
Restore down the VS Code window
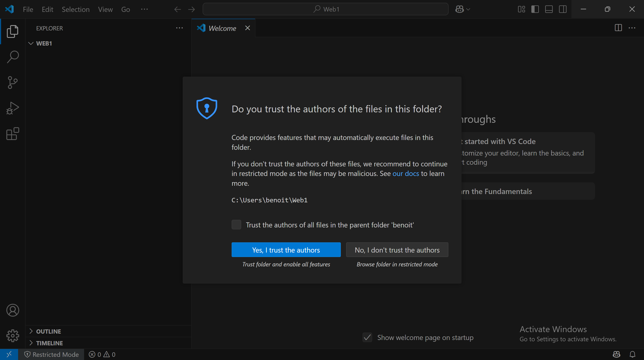607,9
